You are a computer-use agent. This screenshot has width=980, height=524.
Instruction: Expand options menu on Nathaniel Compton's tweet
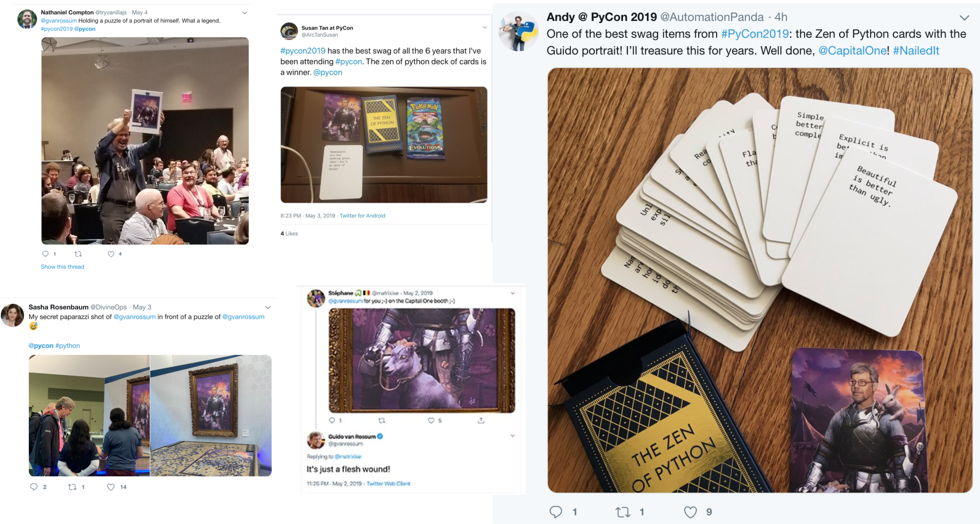(245, 13)
